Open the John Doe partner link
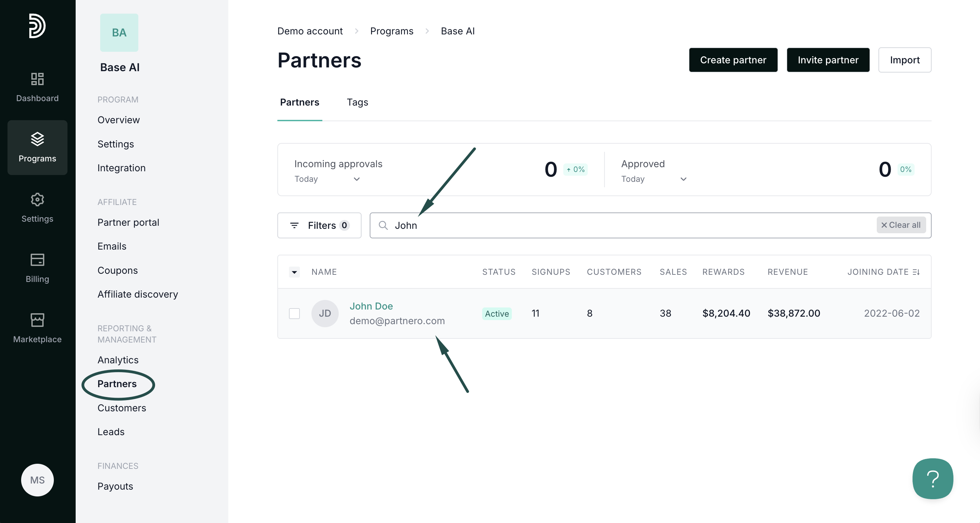The height and width of the screenshot is (523, 980). (371, 306)
